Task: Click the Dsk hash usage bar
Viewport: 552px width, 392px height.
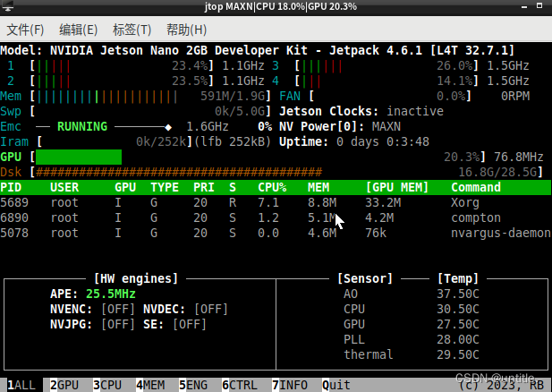Action: point(179,172)
